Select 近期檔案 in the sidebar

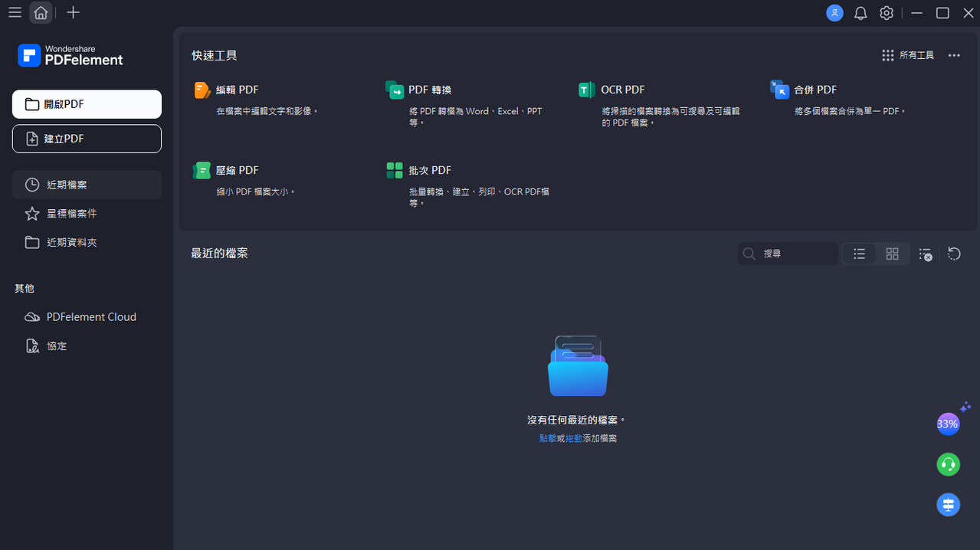point(87,185)
